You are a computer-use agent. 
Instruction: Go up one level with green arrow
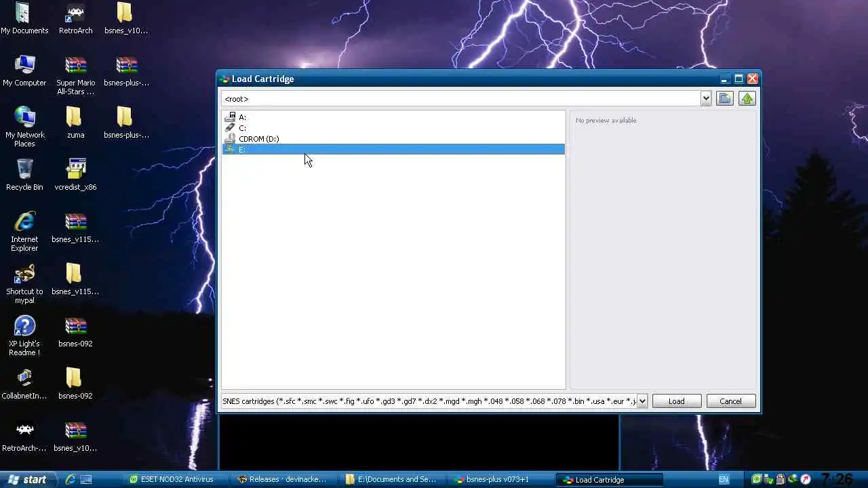[x=747, y=98]
